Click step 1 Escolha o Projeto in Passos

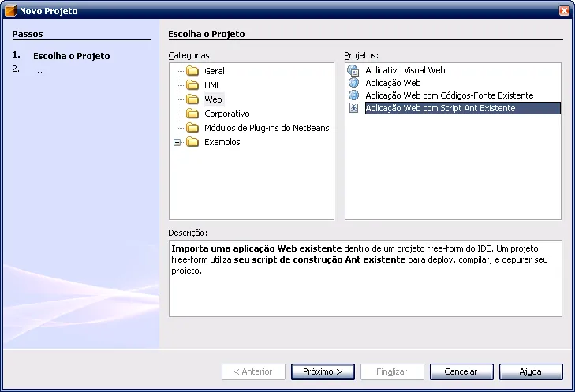point(72,56)
